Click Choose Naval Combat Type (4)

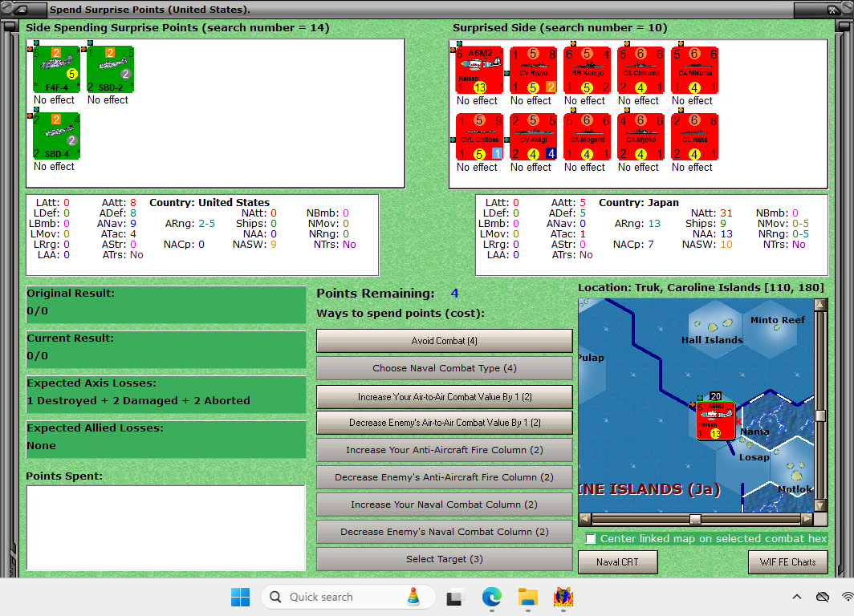pyautogui.click(x=445, y=368)
